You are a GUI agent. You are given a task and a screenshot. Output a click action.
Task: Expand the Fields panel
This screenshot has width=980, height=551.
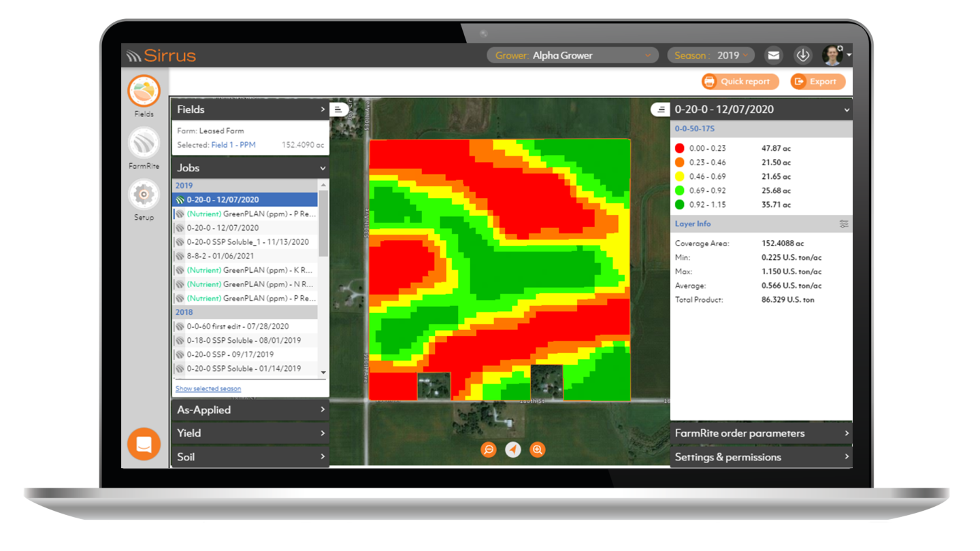click(x=250, y=109)
